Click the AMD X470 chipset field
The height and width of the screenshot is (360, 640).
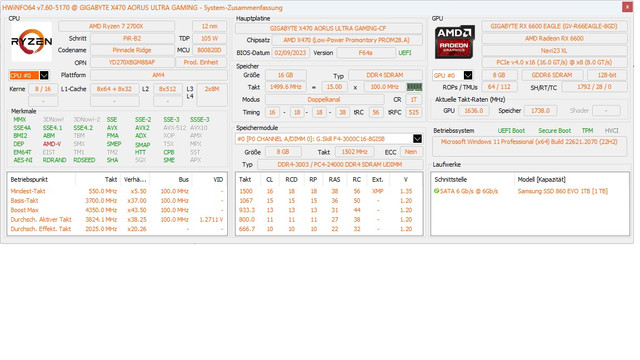click(x=347, y=40)
